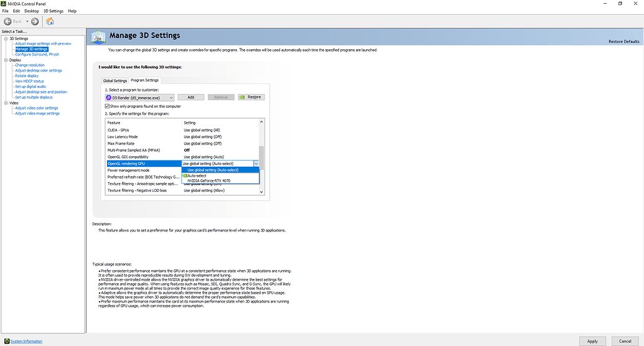Image resolution: width=644 pixels, height=346 pixels.
Task: Click the DS Render program icon in combo box
Action: point(109,98)
